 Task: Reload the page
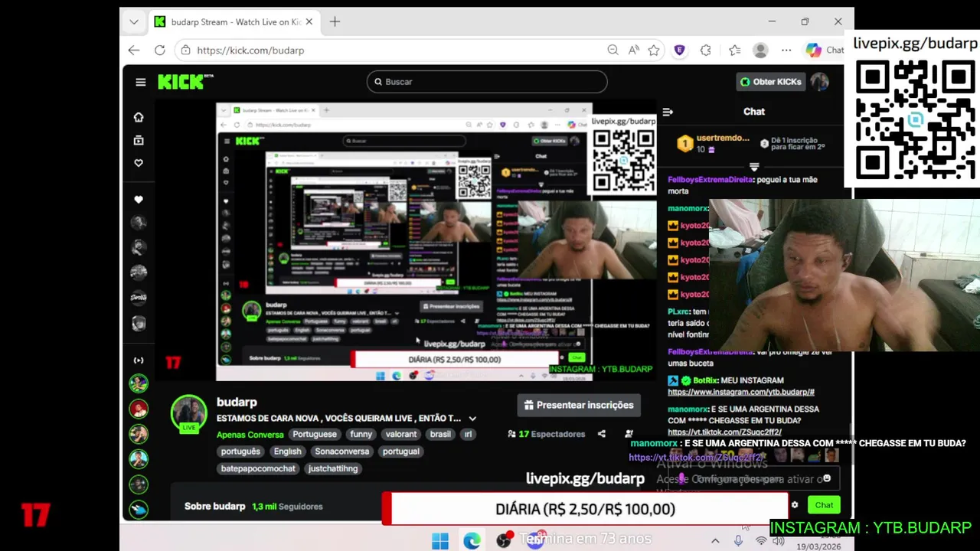[x=159, y=51]
